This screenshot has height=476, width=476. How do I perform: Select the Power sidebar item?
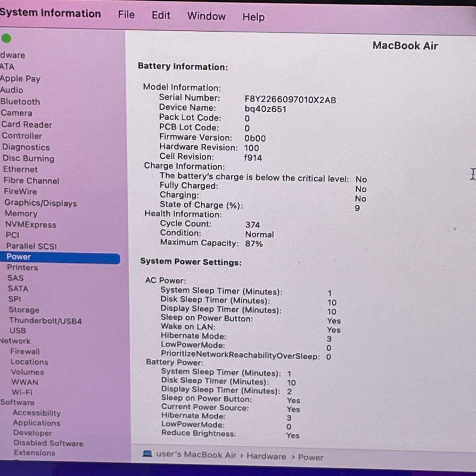19,257
